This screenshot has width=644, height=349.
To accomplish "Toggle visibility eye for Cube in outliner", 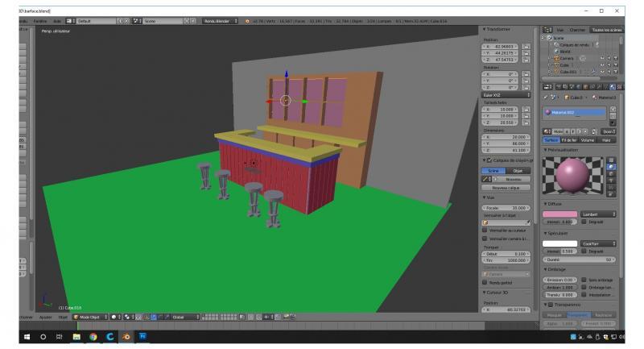I will (x=601, y=65).
